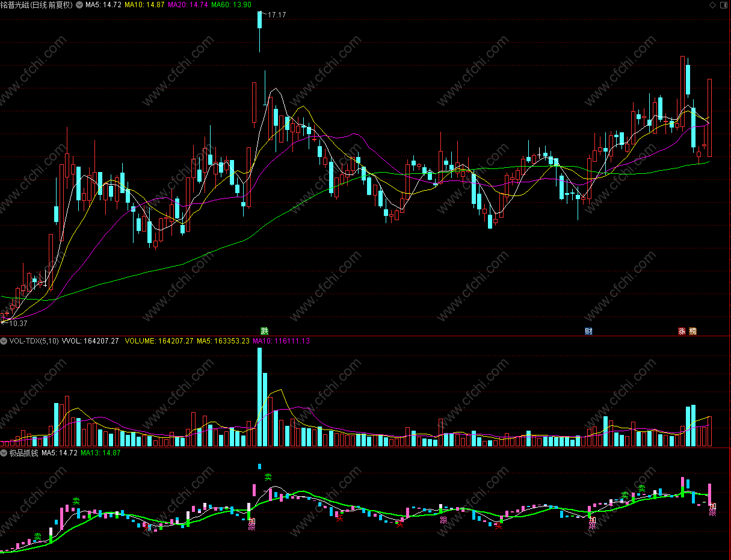Click the MA5: 14.72 label in 极品抓钱 panel

click(60, 453)
